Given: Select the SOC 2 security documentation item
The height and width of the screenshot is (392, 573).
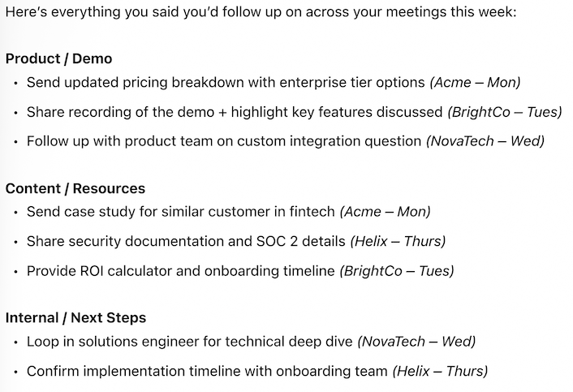Looking at the screenshot, I should click(x=187, y=241).
